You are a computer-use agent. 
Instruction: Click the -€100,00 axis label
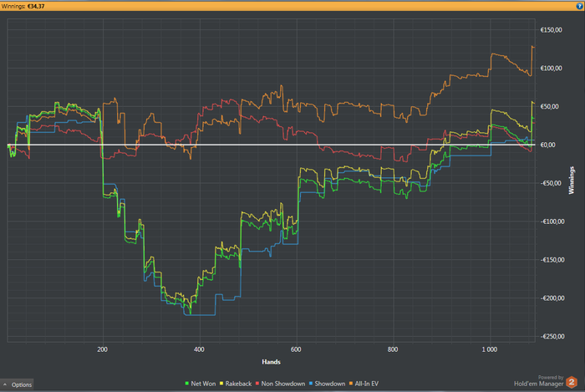point(552,221)
